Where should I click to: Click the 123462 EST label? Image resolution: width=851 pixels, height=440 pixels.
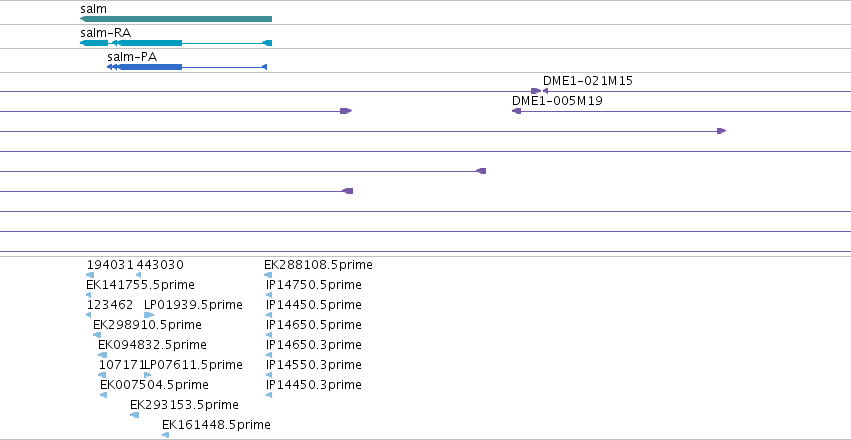(x=110, y=305)
